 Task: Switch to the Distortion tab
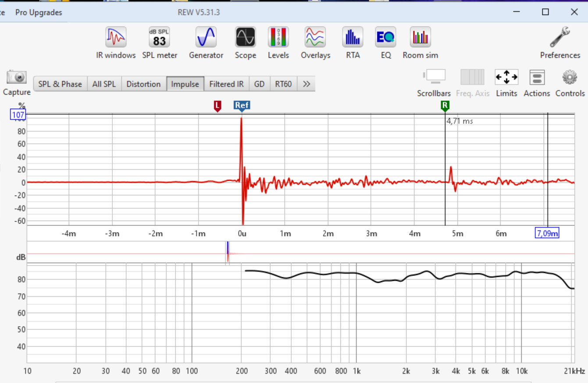click(143, 84)
